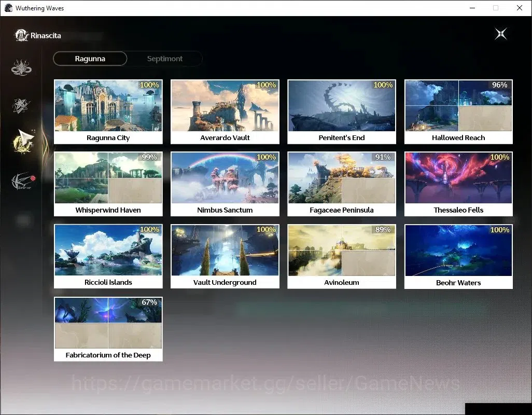532x415 pixels.
Task: Click the 100% progress on Ragunna City
Action: pyautogui.click(x=149, y=85)
